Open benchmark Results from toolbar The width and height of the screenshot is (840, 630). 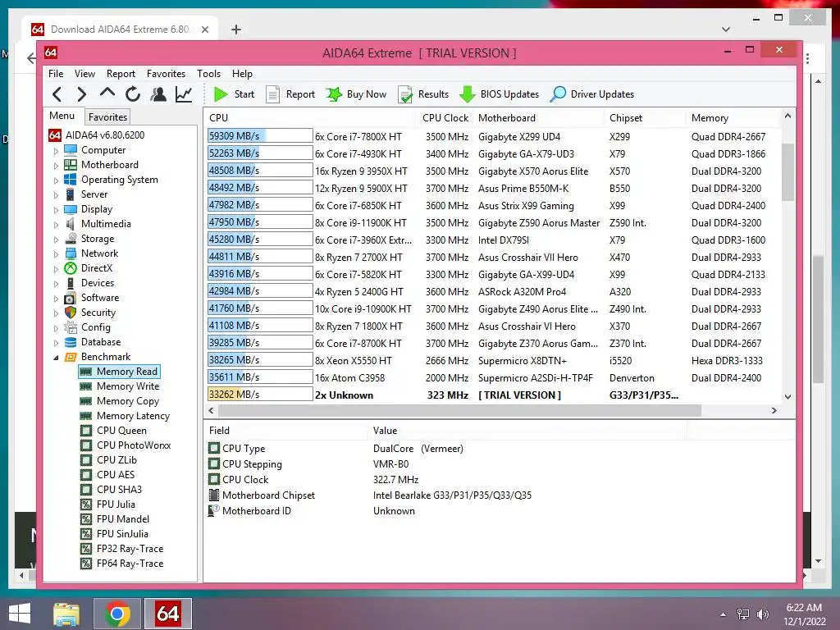tap(424, 94)
